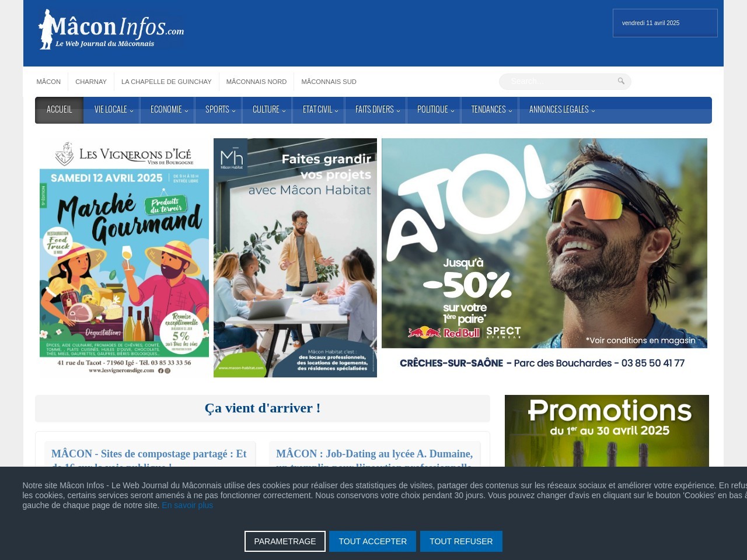
Task: Open the CHARNAY location link
Action: click(91, 82)
